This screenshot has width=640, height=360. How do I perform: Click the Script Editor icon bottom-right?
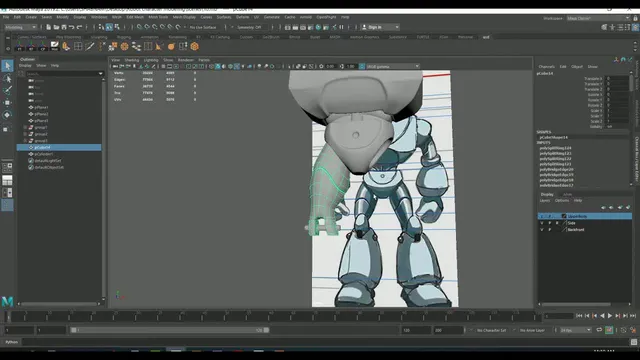[x=633, y=342]
